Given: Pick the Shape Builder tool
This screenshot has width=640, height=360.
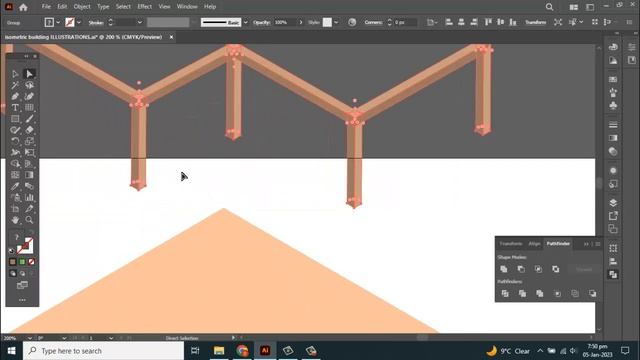Looking at the screenshot, I should point(15,164).
